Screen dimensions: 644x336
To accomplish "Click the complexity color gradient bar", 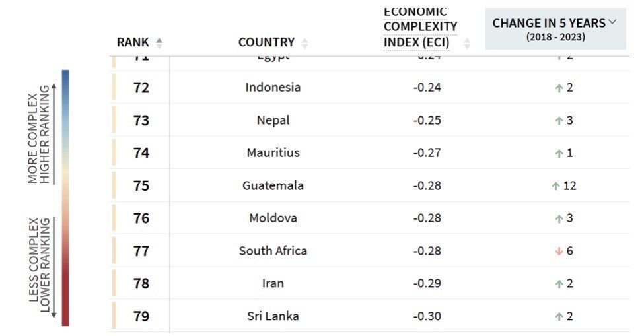I will pos(65,198).
